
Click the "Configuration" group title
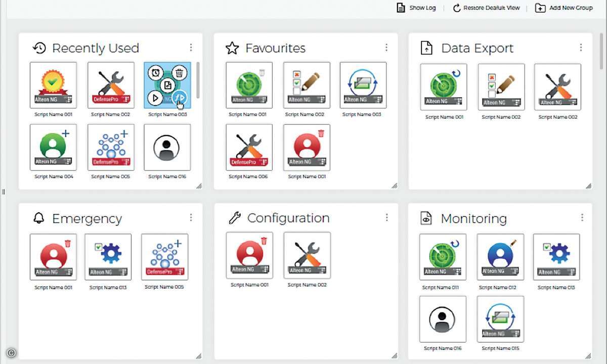click(x=288, y=218)
